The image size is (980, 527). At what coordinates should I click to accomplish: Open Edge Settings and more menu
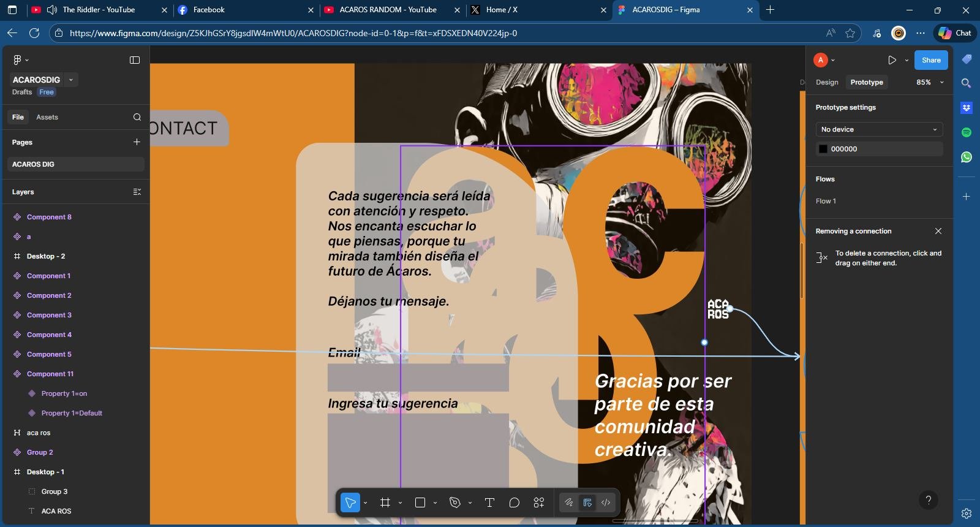point(921,33)
